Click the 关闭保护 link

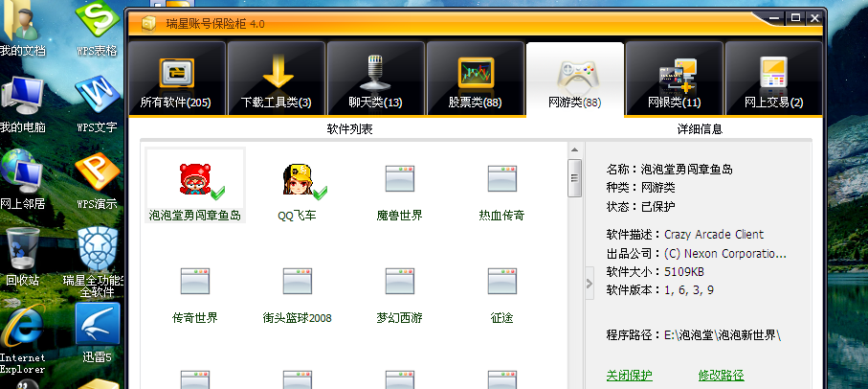tap(630, 376)
